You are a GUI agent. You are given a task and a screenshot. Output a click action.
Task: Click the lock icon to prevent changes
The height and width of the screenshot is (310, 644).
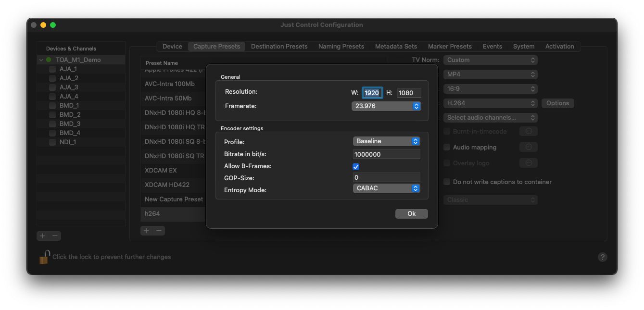(x=44, y=257)
